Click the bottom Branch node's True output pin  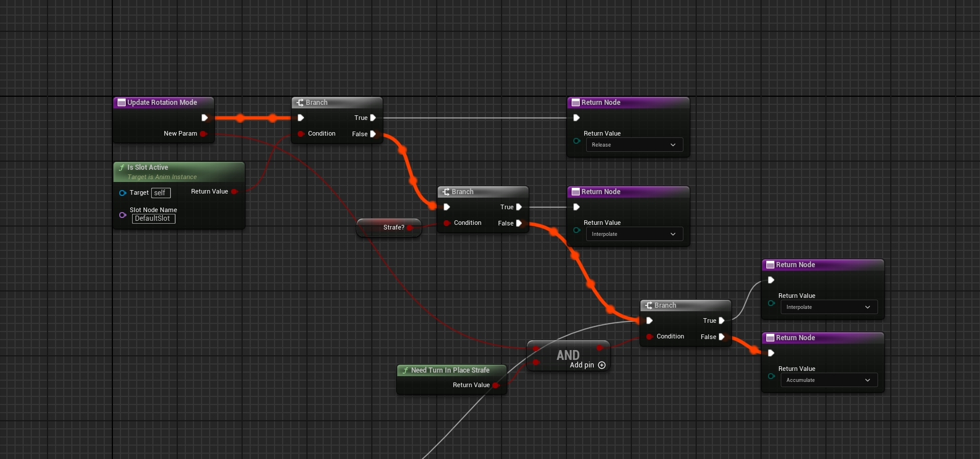pos(722,320)
